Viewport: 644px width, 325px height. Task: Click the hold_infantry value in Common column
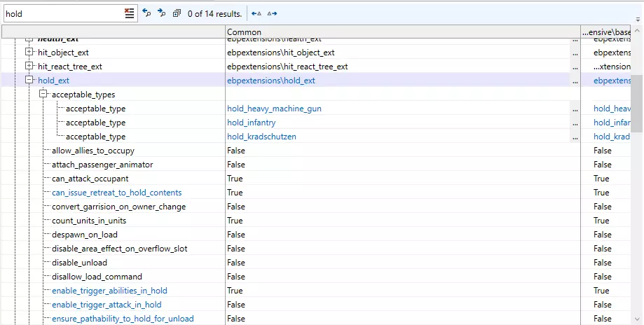click(x=251, y=123)
